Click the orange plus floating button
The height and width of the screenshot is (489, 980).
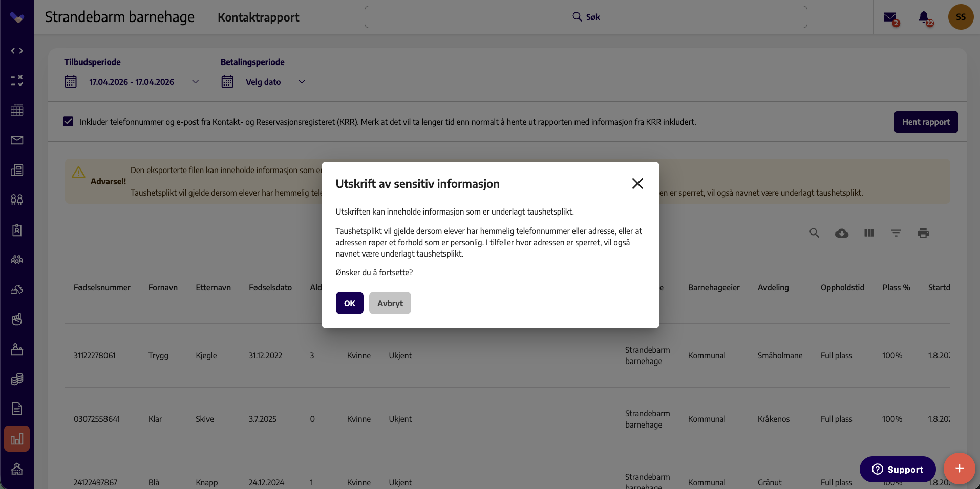click(959, 469)
